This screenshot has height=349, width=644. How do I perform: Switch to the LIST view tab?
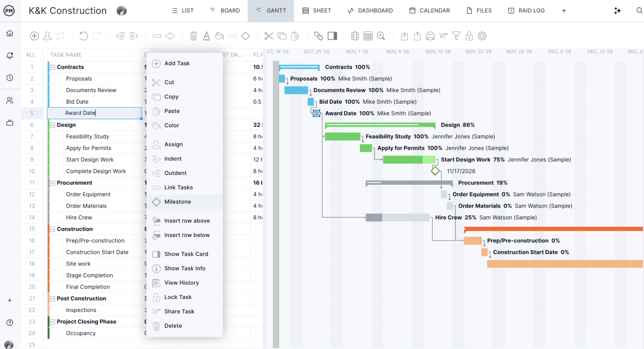coord(182,11)
